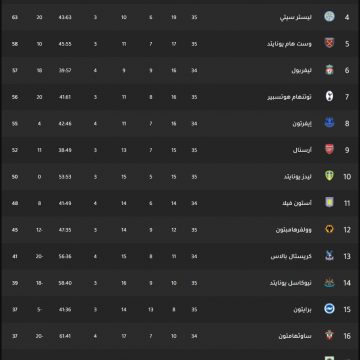Screen dimensions: 360x360
Task: Click the Everton club badge
Action: (329, 123)
